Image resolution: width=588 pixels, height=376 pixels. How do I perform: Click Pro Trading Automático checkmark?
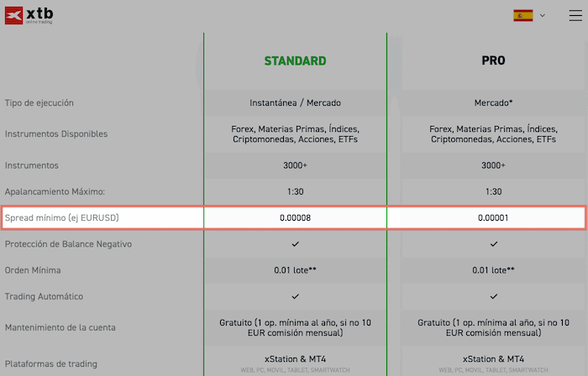(x=494, y=296)
